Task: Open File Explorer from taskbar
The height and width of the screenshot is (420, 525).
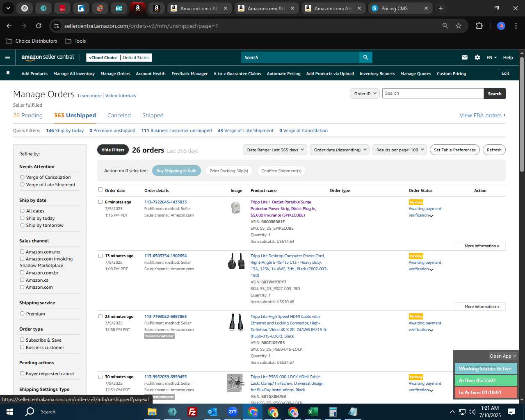Action: (152, 412)
